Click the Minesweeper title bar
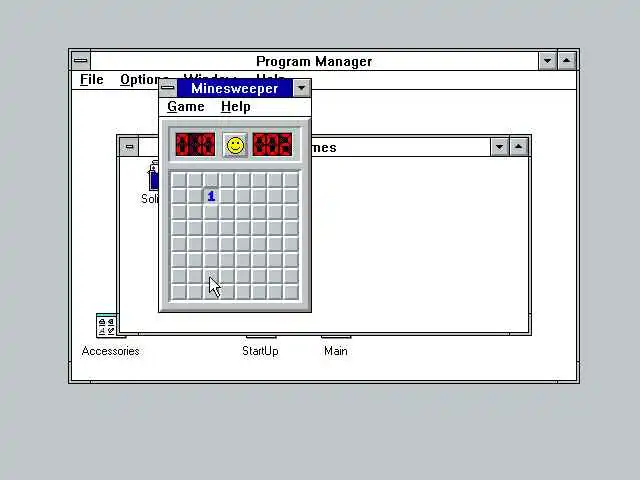This screenshot has height=480, width=640. (x=235, y=88)
